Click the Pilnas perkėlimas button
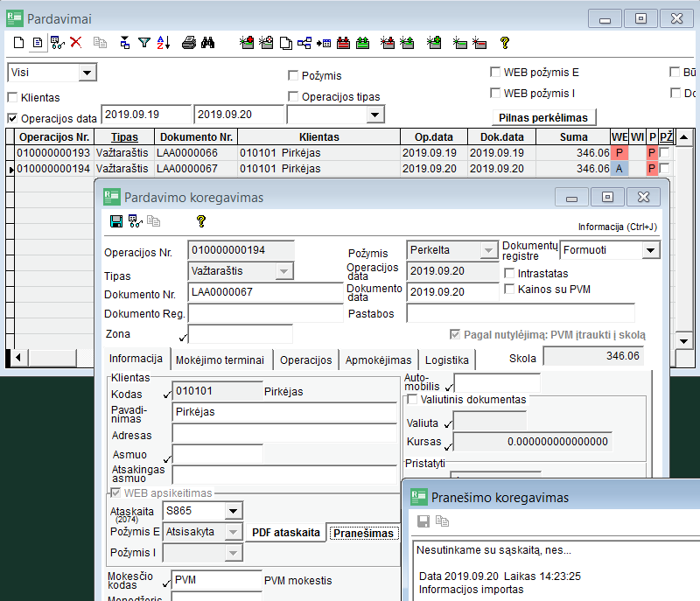 pyautogui.click(x=543, y=118)
